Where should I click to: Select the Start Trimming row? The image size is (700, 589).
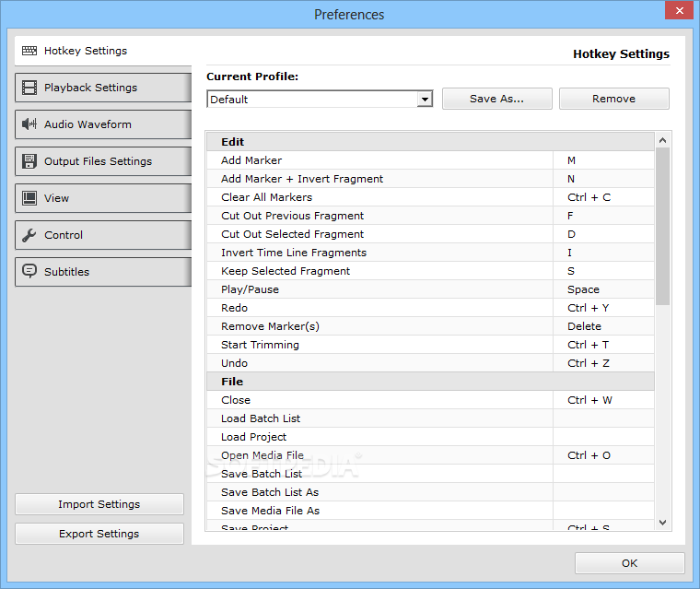point(430,345)
